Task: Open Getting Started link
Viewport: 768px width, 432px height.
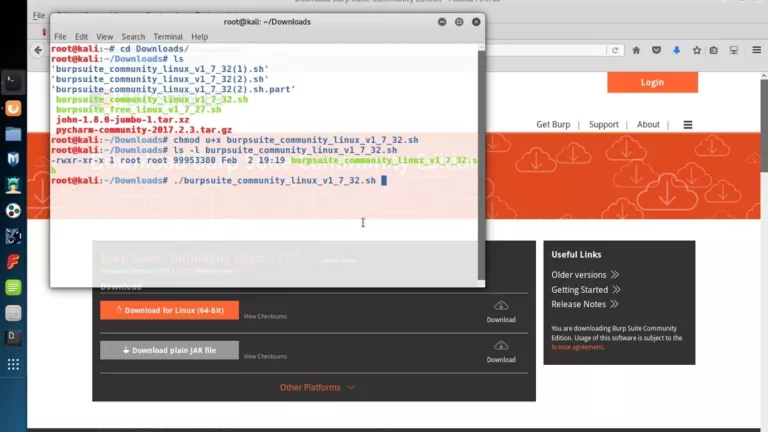Action: 586,289
